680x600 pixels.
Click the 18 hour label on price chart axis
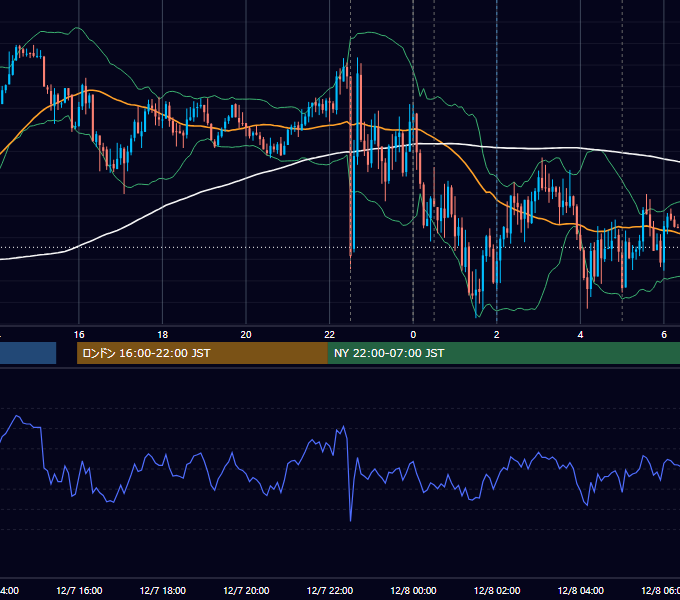point(163,335)
